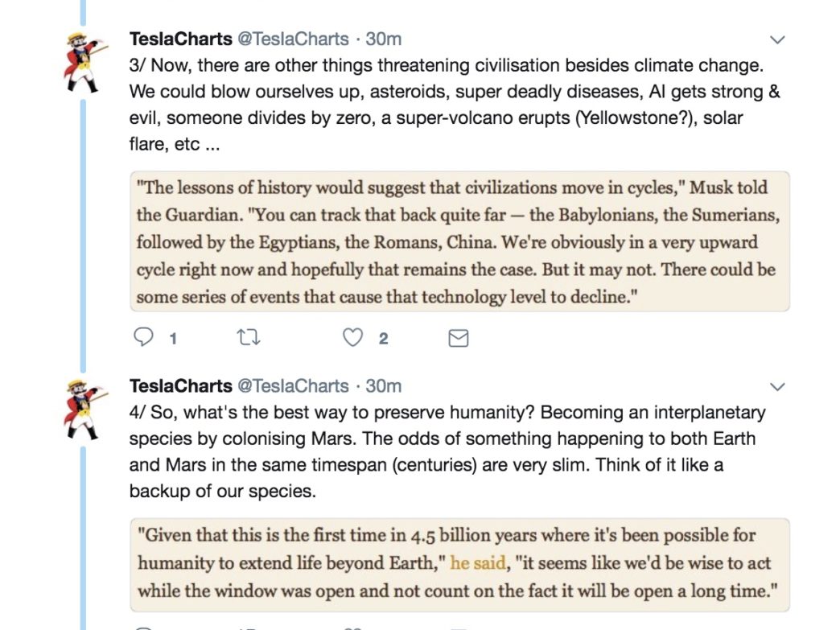Retweet the tweet about threats to civilisation
The height and width of the screenshot is (630, 840).
pos(248,337)
